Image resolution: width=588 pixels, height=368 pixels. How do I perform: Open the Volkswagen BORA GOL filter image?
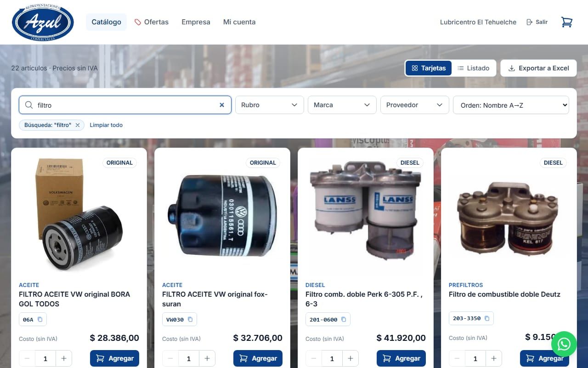tap(79, 214)
